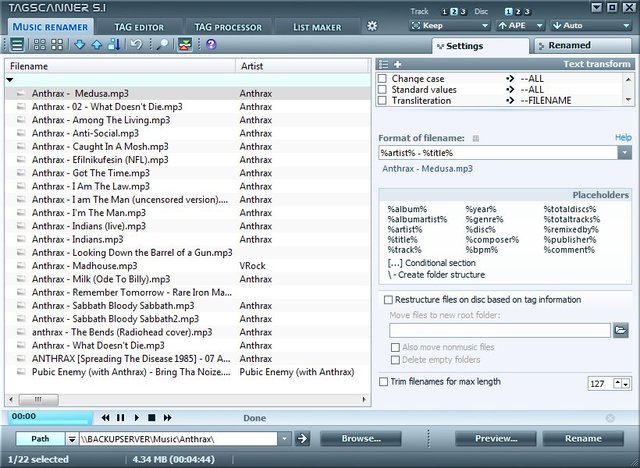Check Restructure files on disc option
Viewport: 640px width, 468px height.
[388, 300]
